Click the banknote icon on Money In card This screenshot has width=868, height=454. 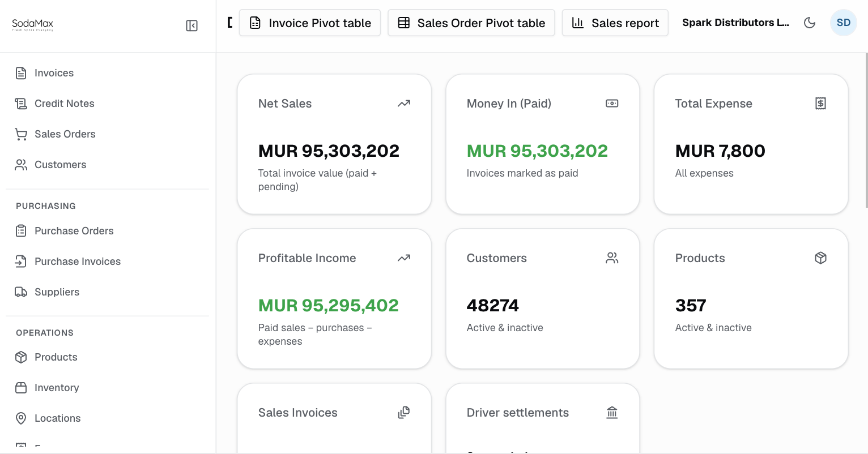(612, 104)
